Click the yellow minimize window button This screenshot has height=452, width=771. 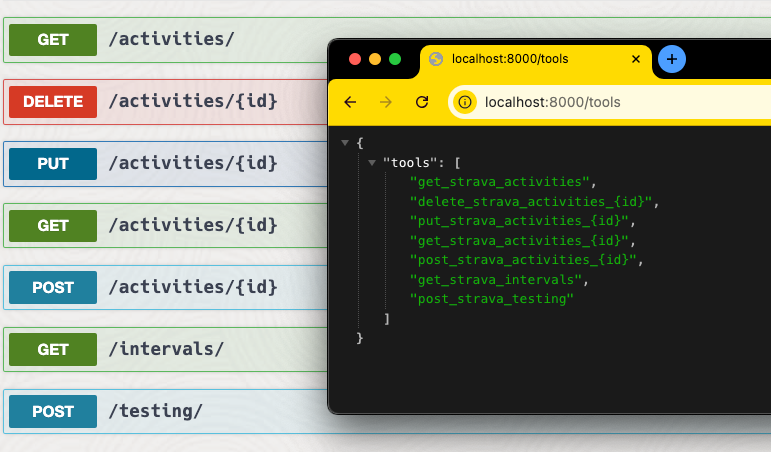(x=375, y=60)
